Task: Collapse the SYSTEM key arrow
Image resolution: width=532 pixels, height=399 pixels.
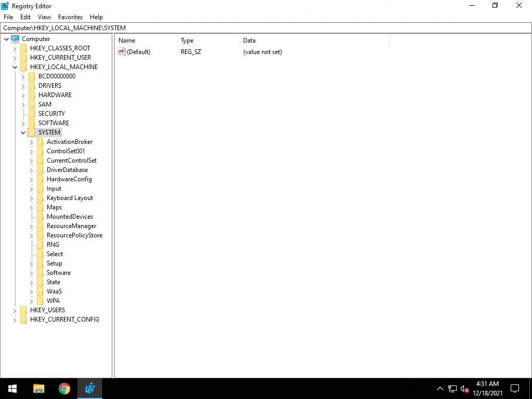Action: coord(23,132)
